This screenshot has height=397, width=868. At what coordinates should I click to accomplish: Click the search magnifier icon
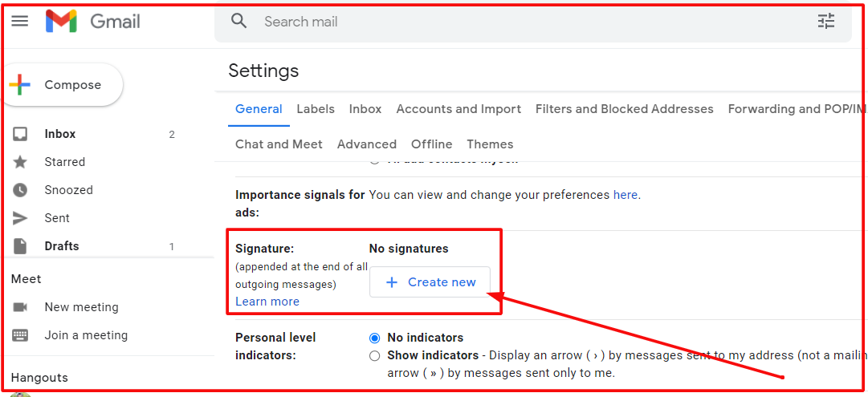pyautogui.click(x=238, y=22)
